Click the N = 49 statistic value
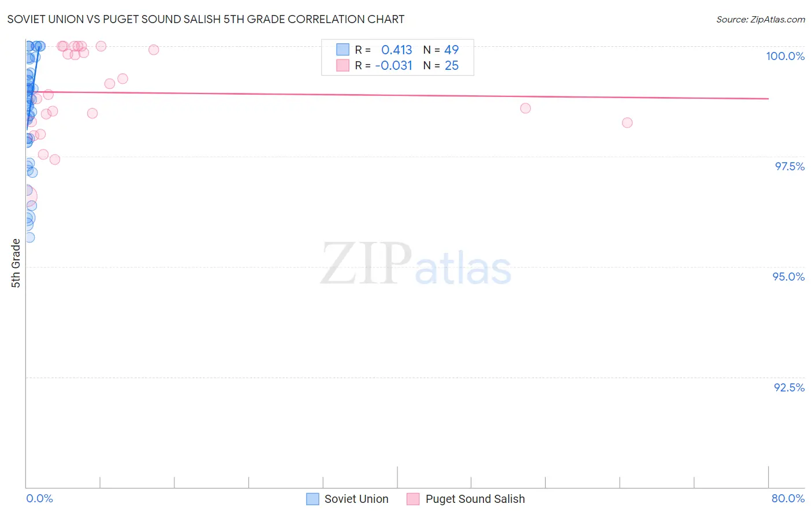Image resolution: width=812 pixels, height=515 pixels. [x=441, y=50]
